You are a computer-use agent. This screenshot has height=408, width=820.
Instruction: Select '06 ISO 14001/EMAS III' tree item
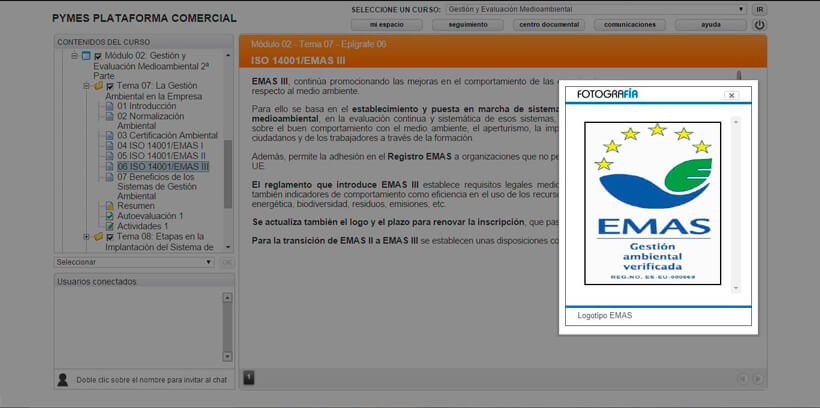pos(163,167)
